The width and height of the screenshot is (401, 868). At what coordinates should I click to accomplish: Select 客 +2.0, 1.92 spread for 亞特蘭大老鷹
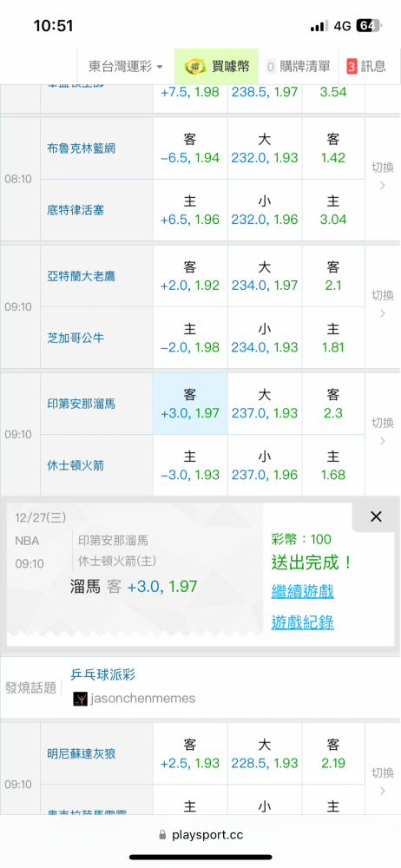coord(190,277)
